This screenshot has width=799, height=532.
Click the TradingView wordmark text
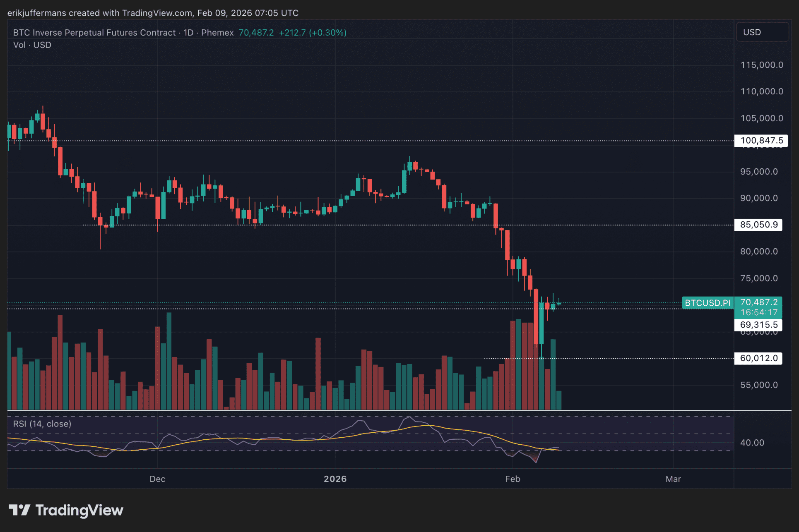pyautogui.click(x=79, y=510)
